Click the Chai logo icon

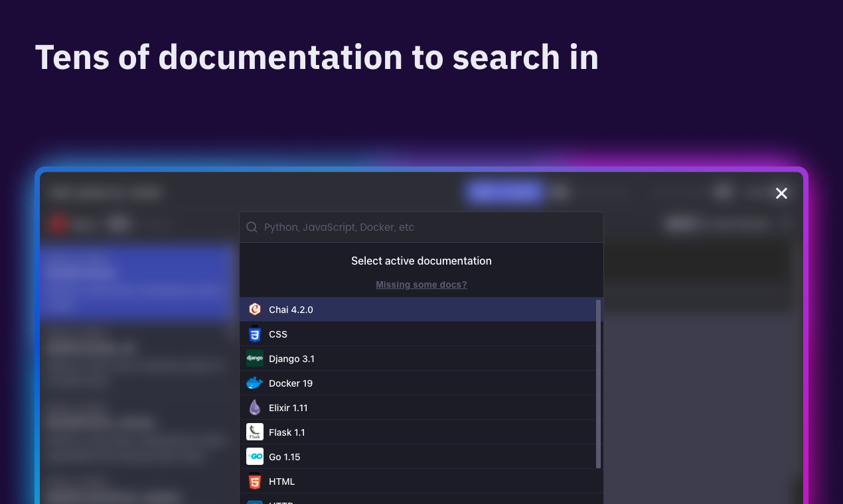click(x=255, y=309)
